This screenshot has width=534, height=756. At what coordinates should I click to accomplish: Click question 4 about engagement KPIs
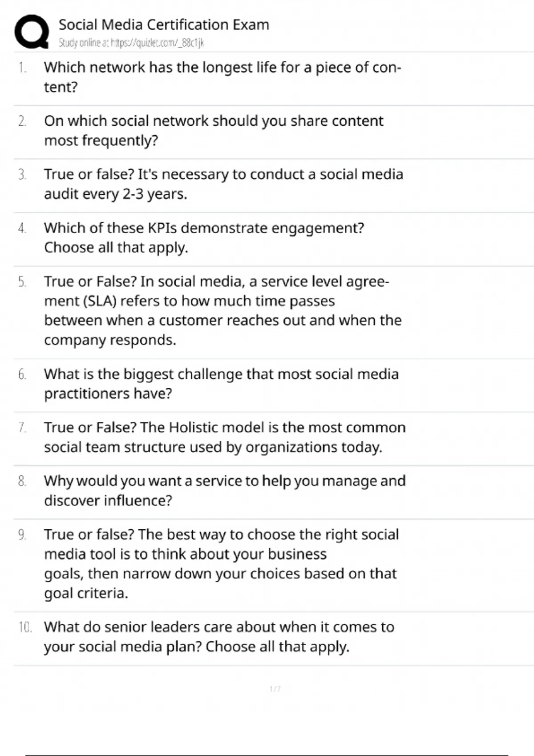[x=204, y=237]
